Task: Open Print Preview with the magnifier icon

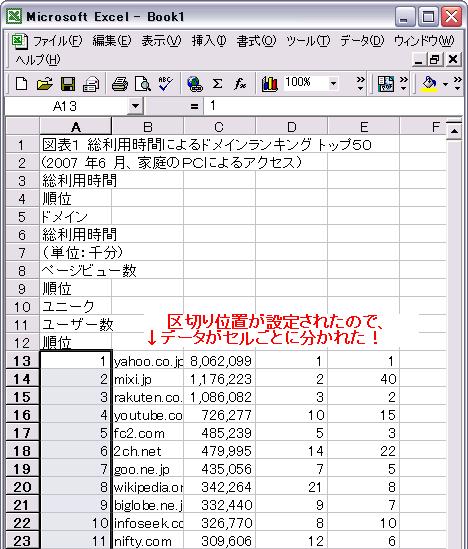Action: tap(143, 84)
